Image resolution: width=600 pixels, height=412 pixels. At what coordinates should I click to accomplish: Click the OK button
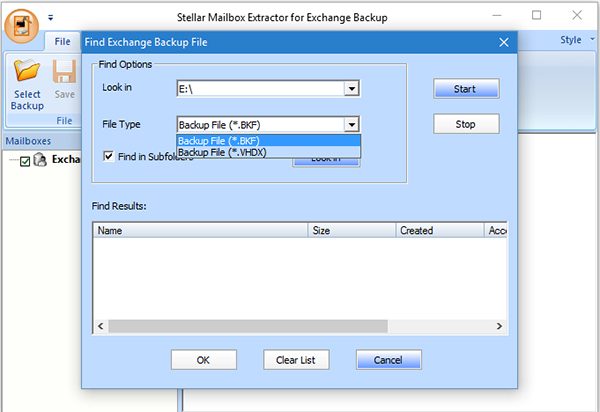click(x=204, y=360)
